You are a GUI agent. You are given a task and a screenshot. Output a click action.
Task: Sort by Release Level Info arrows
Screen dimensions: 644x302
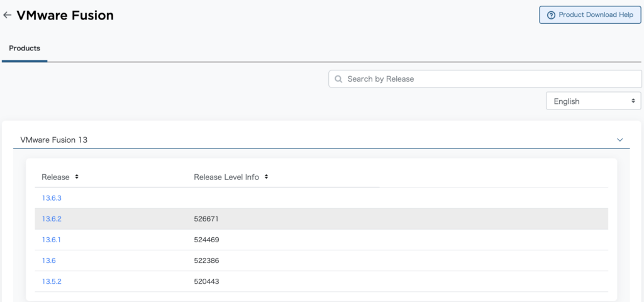tap(266, 177)
